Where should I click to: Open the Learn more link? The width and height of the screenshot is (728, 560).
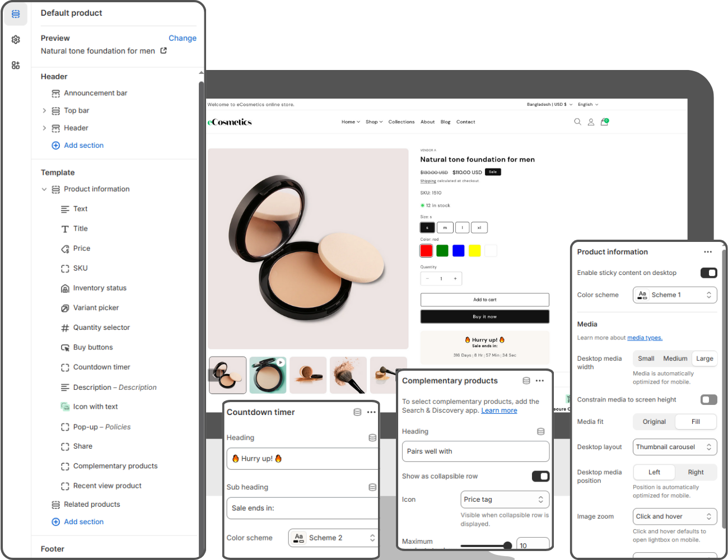499,410
